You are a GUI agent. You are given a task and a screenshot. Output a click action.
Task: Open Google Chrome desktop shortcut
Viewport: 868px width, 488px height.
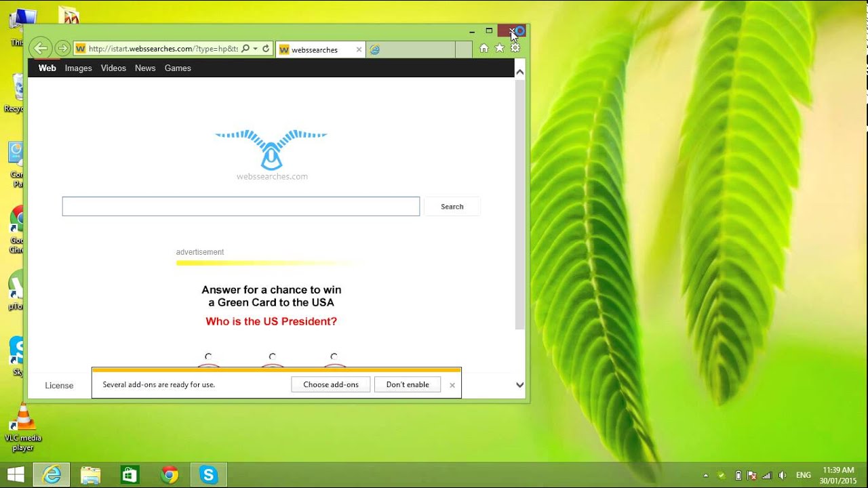click(x=17, y=229)
